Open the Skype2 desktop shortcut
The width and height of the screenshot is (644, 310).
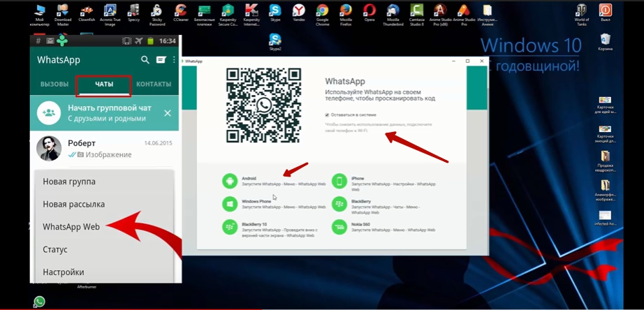(x=275, y=42)
